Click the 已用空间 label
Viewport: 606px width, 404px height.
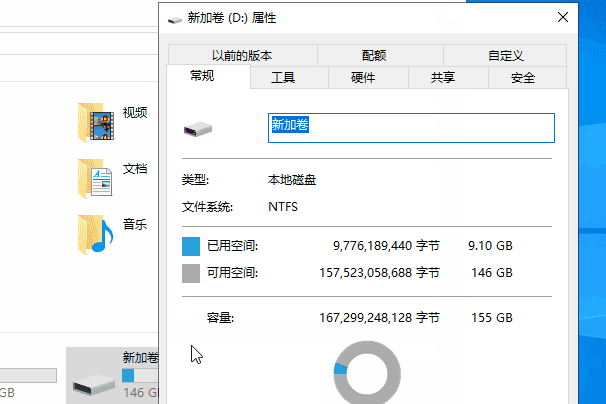(233, 246)
